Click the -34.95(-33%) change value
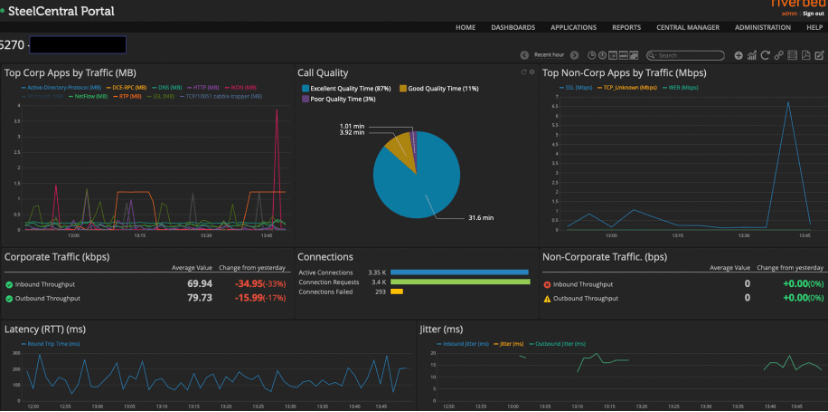This screenshot has width=828, height=412. (x=260, y=284)
